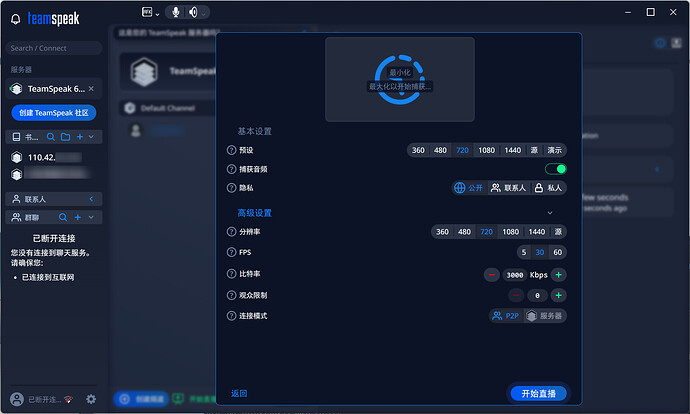Decrease the bitrate with minus button
Viewport: 690px width, 414px height.
pos(492,275)
